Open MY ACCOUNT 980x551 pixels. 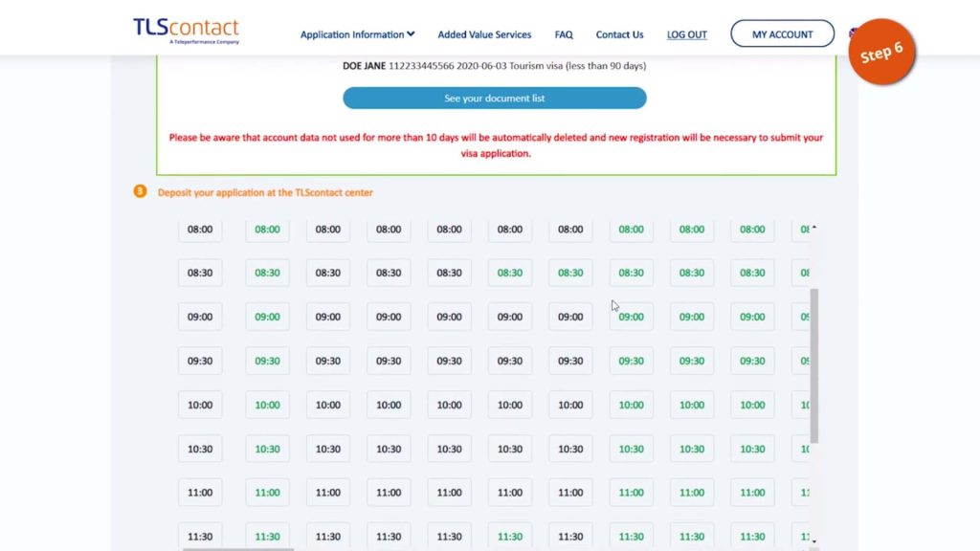tap(782, 34)
